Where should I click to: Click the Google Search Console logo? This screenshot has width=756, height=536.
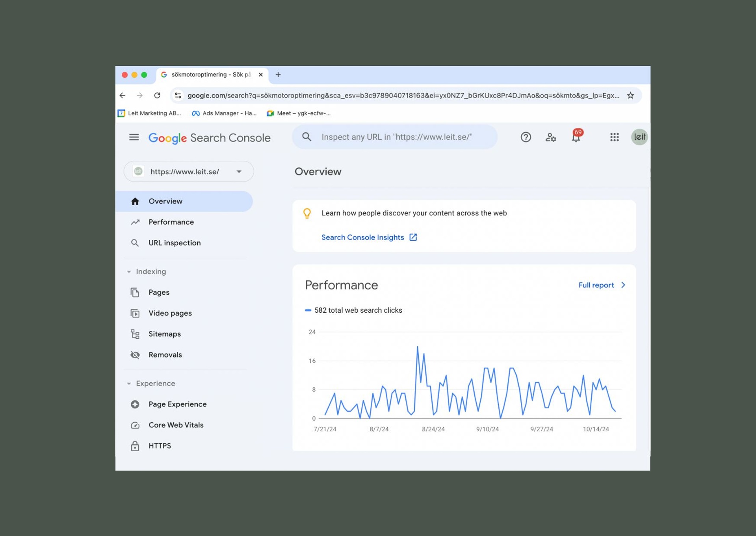[209, 137]
